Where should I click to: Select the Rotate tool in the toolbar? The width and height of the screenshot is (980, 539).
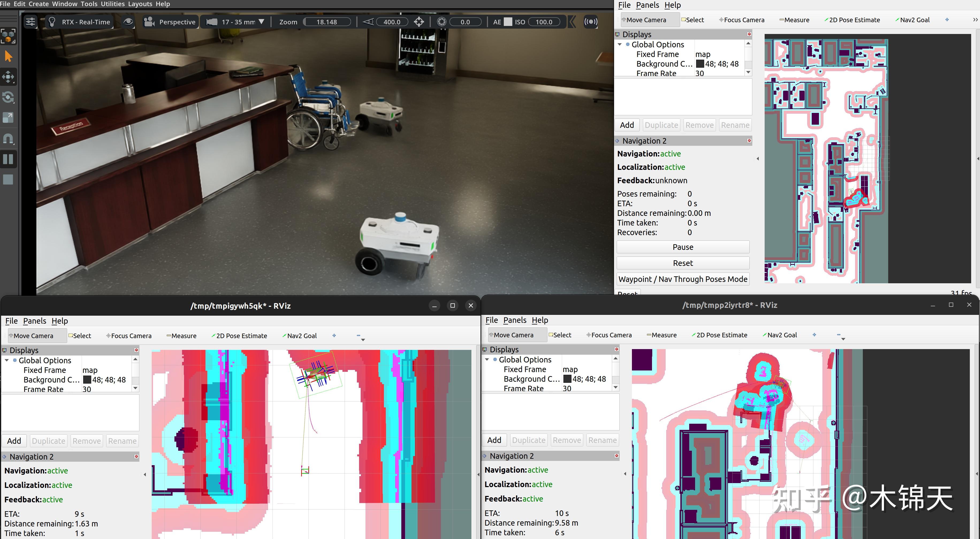coord(8,97)
